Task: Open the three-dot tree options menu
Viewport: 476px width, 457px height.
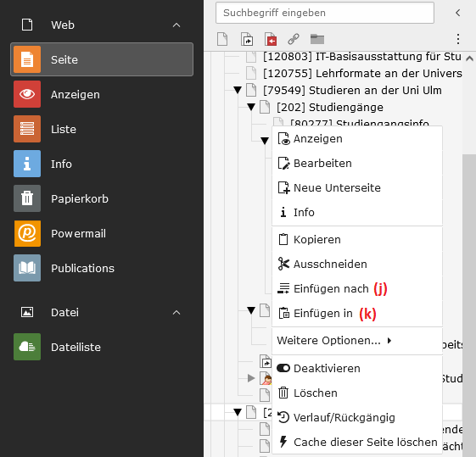Action: point(458,39)
